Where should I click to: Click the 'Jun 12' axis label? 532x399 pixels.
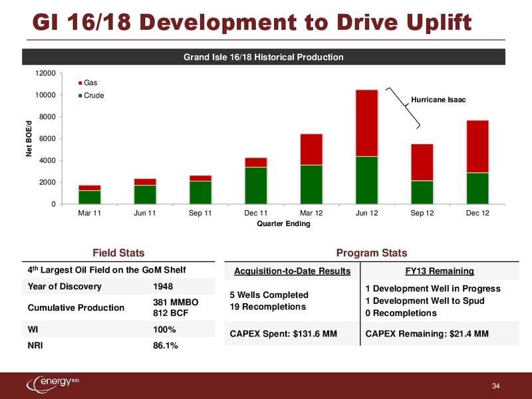coord(367,213)
